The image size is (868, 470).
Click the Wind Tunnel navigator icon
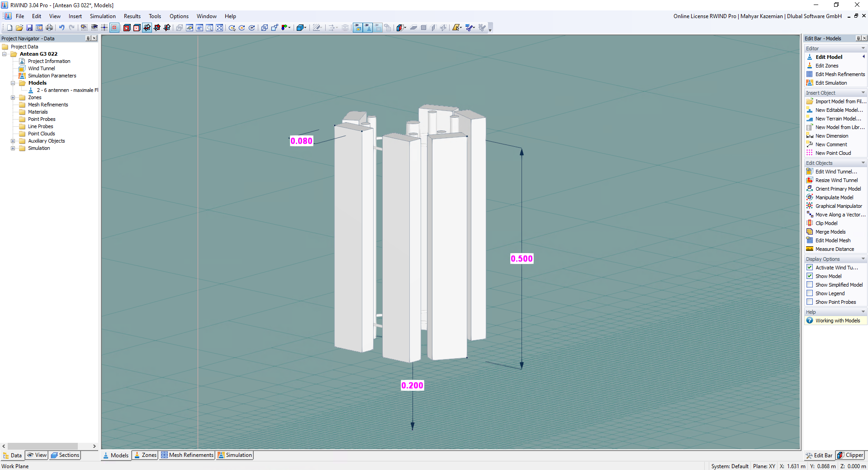[22, 68]
